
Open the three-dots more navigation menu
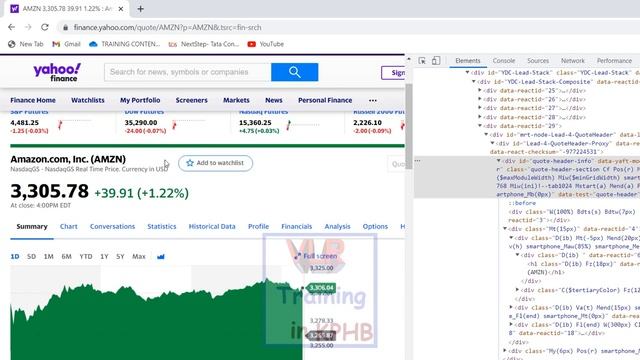373,100
